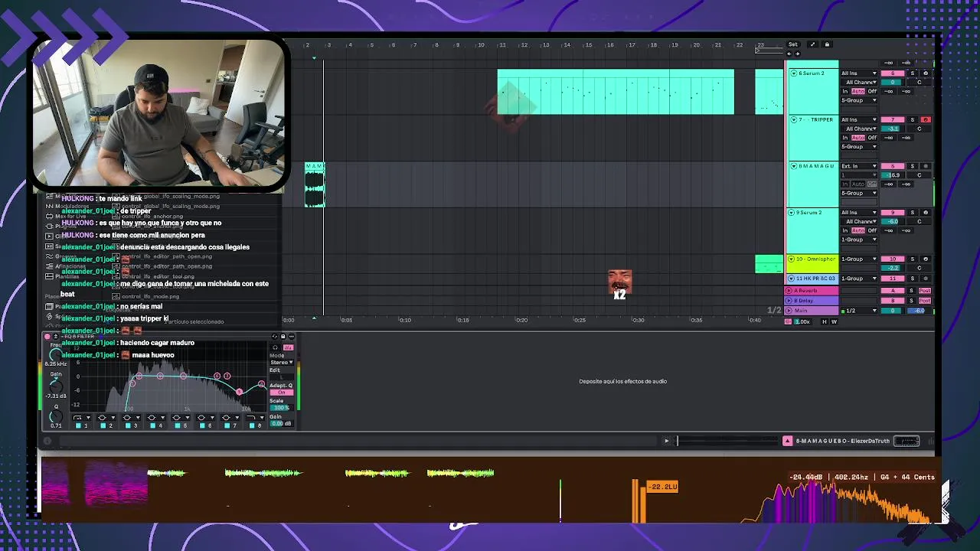
Task: Click the EQ Edit L channel button
Action: coord(282,377)
